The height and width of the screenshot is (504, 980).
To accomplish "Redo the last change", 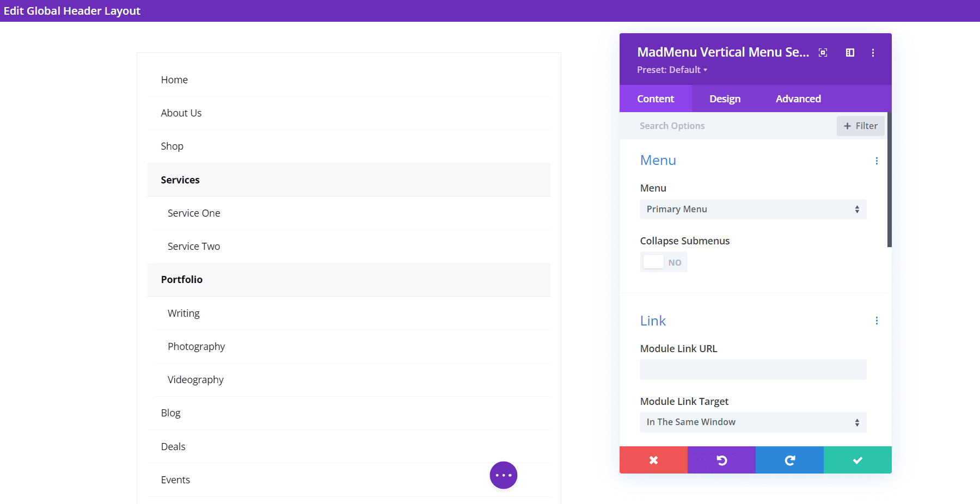I will pyautogui.click(x=789, y=460).
